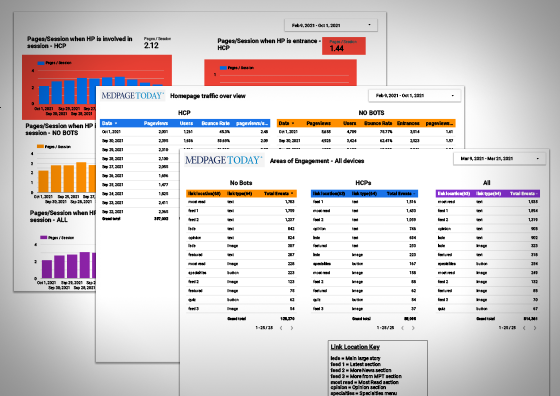
Task: Select the quiz button row in All engagement table
Action: pyautogui.click(x=488, y=309)
